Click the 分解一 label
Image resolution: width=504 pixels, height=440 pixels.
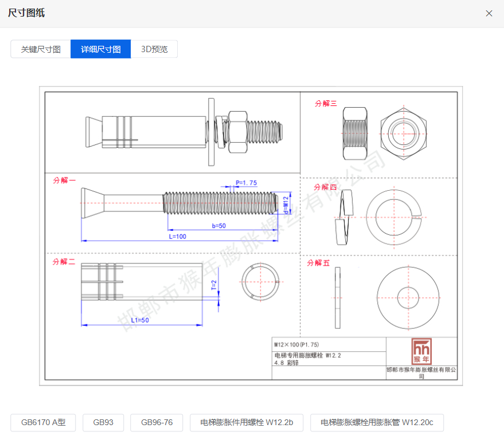click(x=64, y=180)
